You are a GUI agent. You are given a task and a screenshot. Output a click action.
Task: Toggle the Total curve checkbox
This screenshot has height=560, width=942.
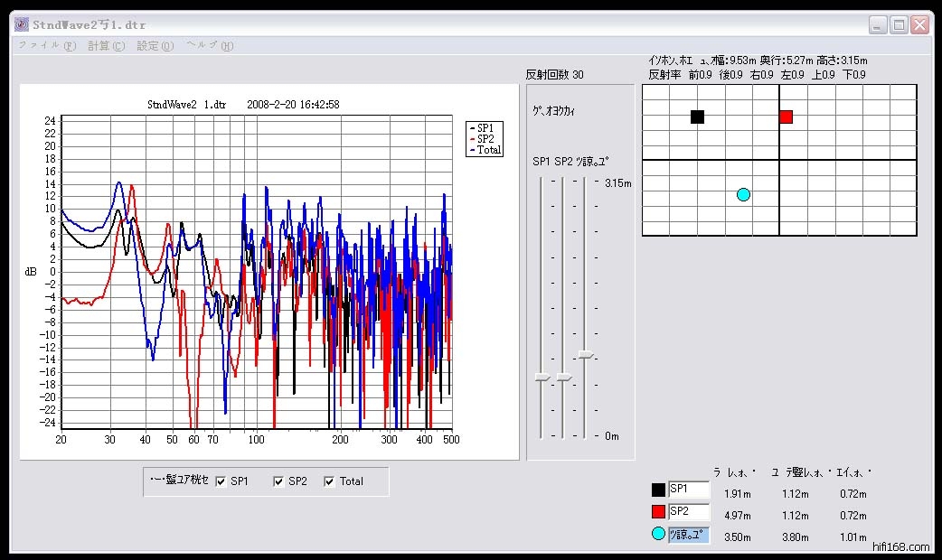click(x=330, y=481)
